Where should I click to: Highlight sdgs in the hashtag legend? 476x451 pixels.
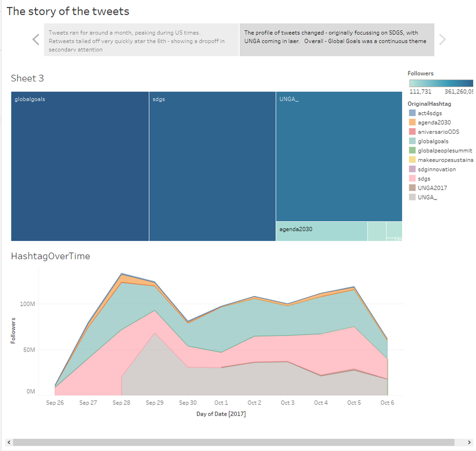pyautogui.click(x=424, y=179)
